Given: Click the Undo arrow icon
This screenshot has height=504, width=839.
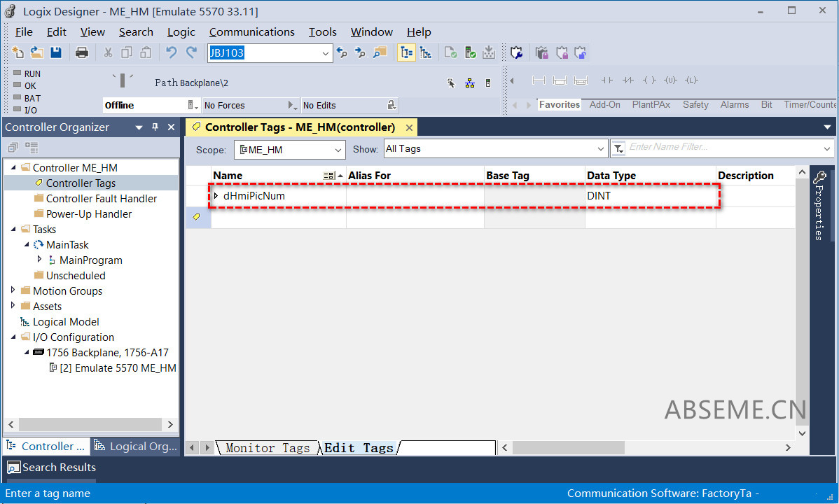Looking at the screenshot, I should [171, 52].
